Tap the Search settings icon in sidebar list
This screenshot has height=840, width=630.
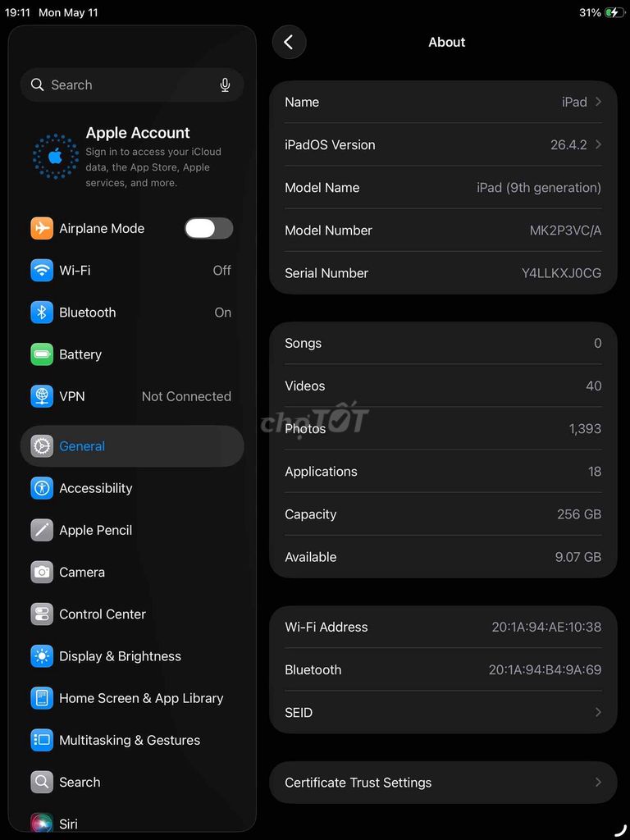click(42, 782)
